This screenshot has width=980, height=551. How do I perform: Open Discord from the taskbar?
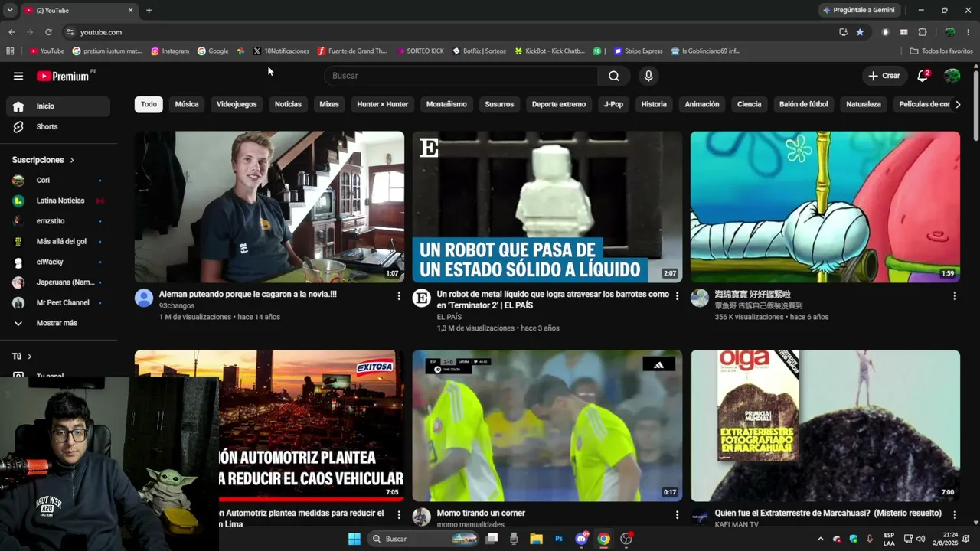(x=581, y=539)
